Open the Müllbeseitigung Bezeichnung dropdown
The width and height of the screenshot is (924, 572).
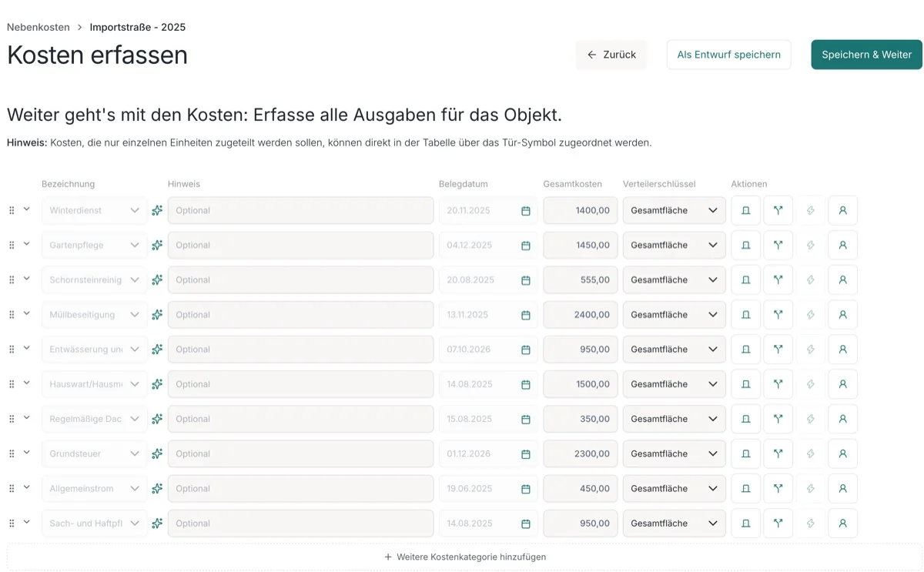point(94,314)
